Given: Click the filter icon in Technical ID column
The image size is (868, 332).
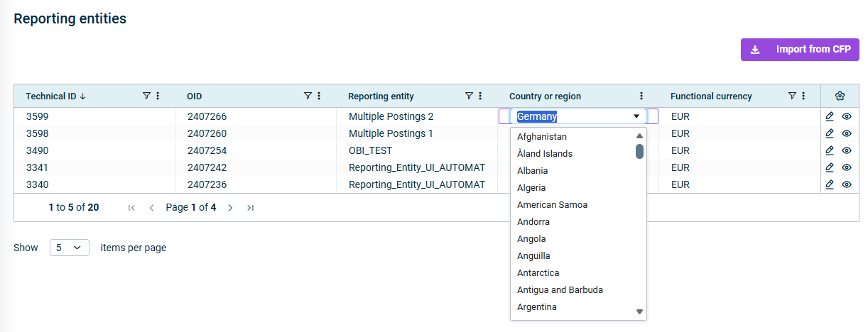Looking at the screenshot, I should (x=146, y=96).
